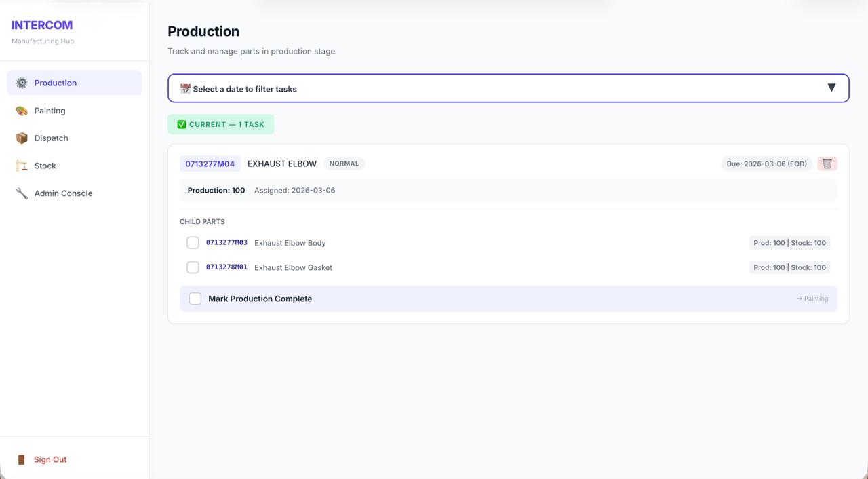Open the date filter dropdown arrow
868x479 pixels.
831,88
